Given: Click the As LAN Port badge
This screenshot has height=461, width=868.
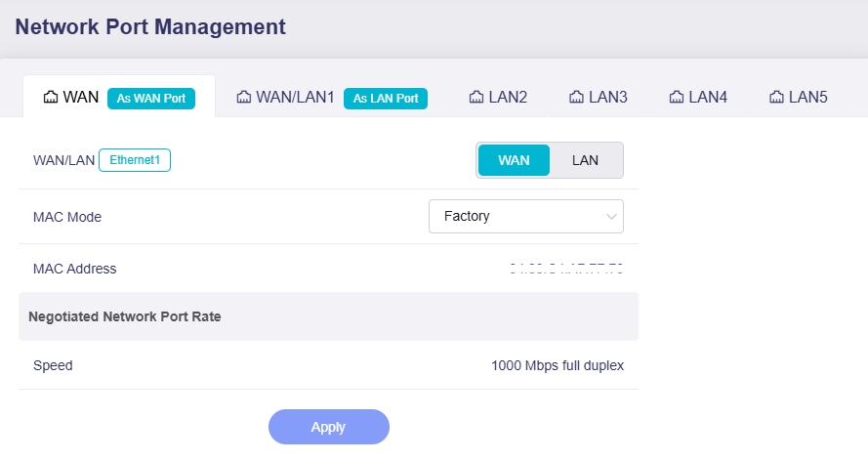Looking at the screenshot, I should 386,99.
